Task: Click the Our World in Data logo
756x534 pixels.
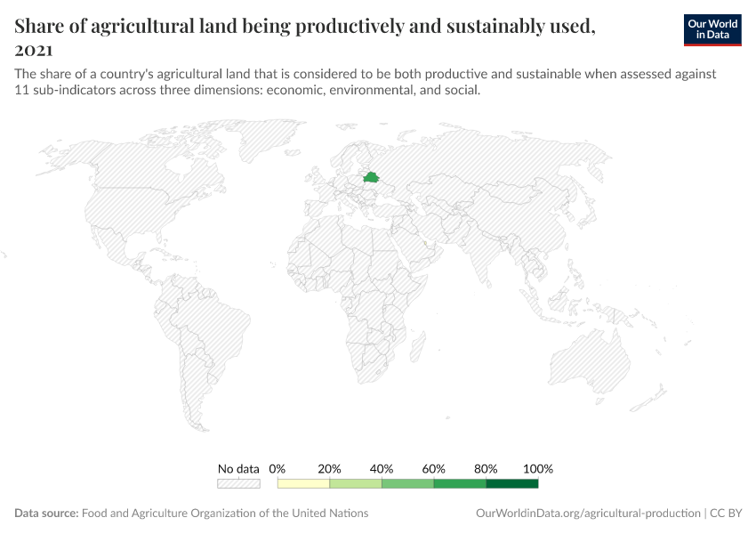Action: 712,30
